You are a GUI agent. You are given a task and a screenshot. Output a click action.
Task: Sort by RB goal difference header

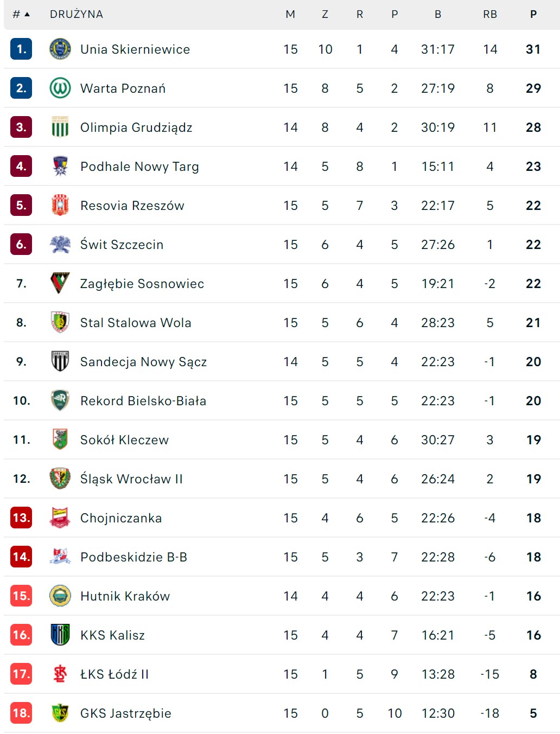point(489,14)
